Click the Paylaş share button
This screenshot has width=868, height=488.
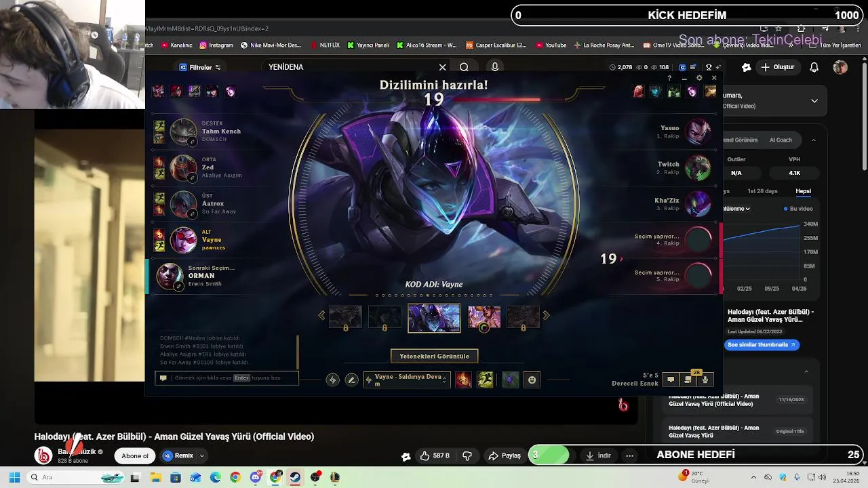[505, 456]
